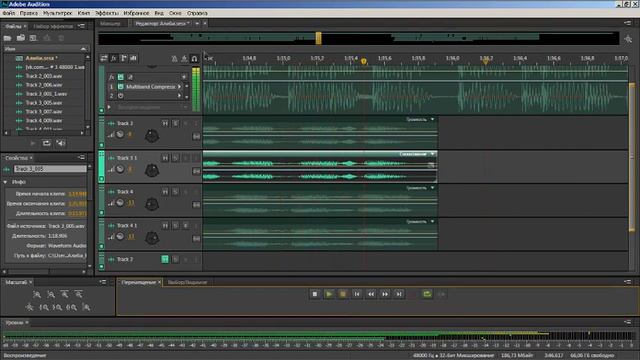Click the Inputs/Outputs view icon in multitrack toolbar

coord(104,58)
